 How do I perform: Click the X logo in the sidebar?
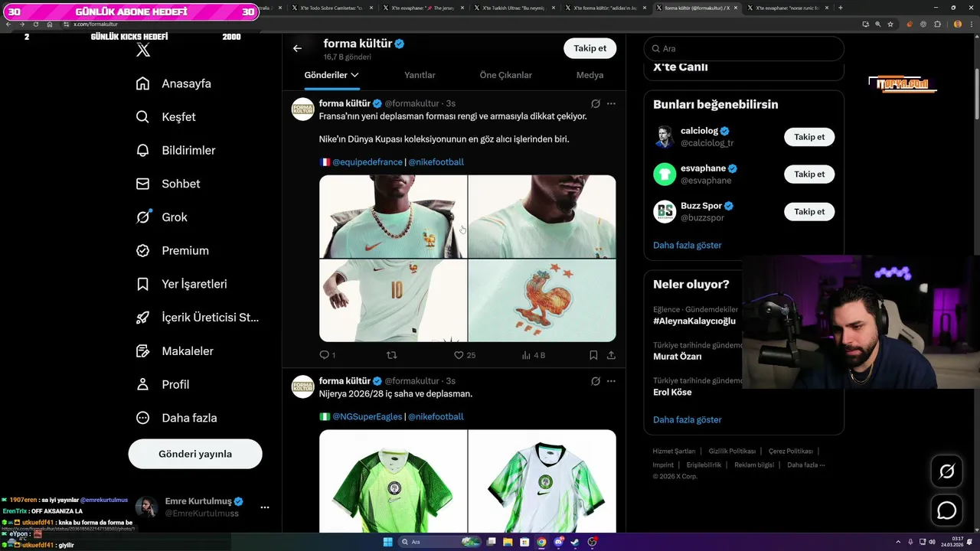[143, 51]
